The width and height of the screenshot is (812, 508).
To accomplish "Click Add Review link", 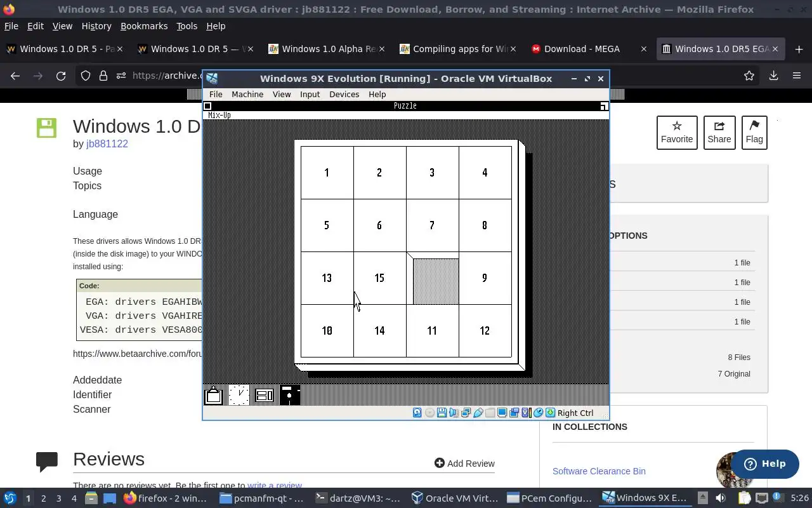I will (464, 464).
